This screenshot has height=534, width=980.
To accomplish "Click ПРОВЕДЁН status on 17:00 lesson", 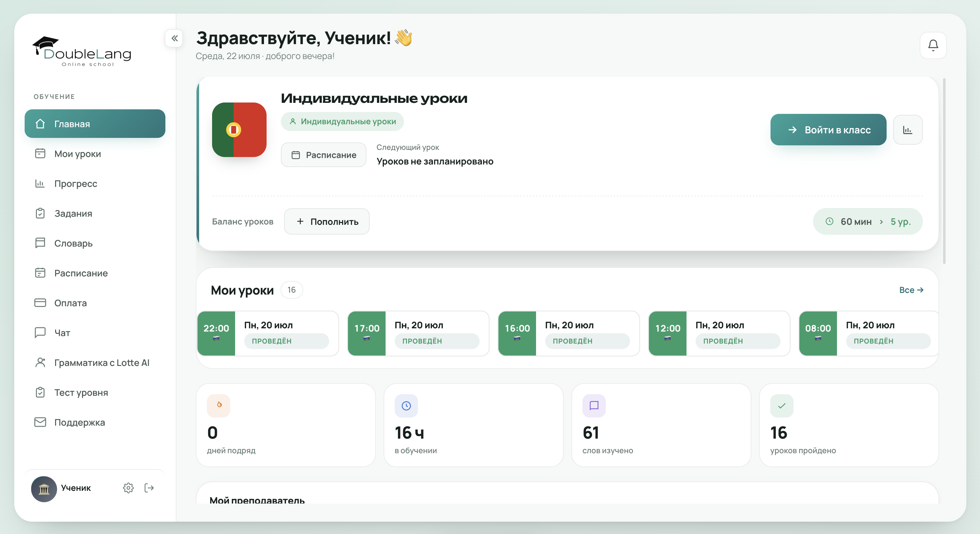I will [x=437, y=341].
